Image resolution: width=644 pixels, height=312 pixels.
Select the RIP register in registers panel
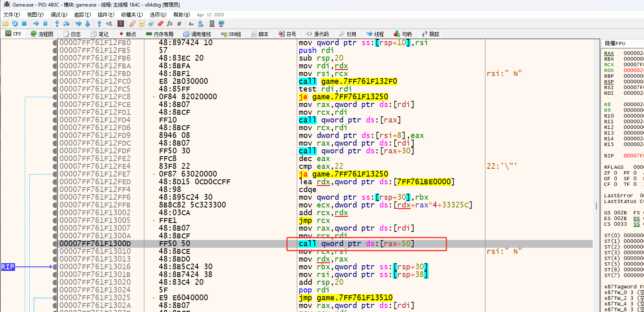click(x=609, y=156)
